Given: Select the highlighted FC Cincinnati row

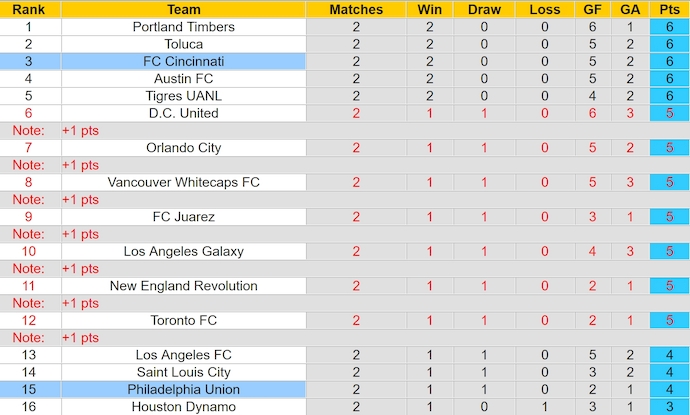Looking at the screenshot, I should pyautogui.click(x=184, y=61).
